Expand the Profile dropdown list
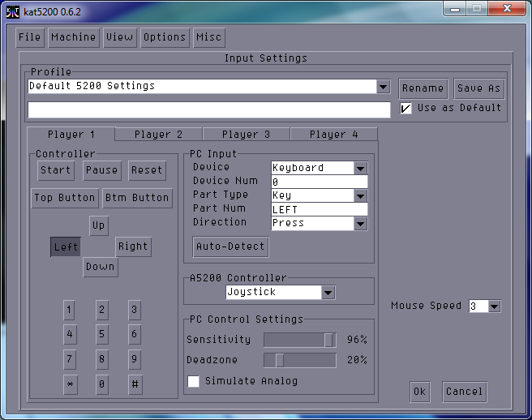This screenshot has width=532, height=420. pyautogui.click(x=384, y=87)
